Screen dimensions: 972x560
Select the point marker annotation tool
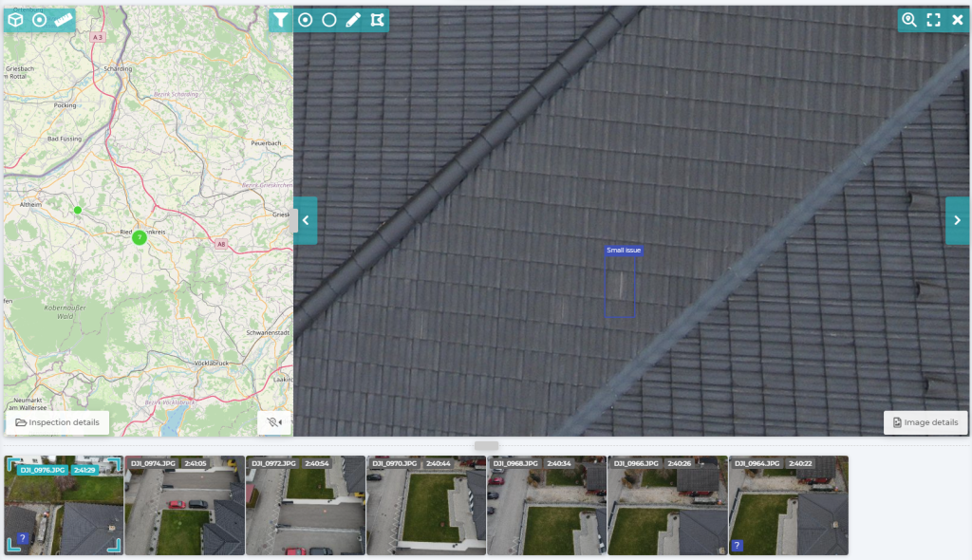coord(305,20)
